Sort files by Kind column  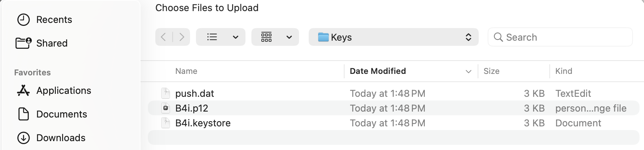(x=563, y=71)
